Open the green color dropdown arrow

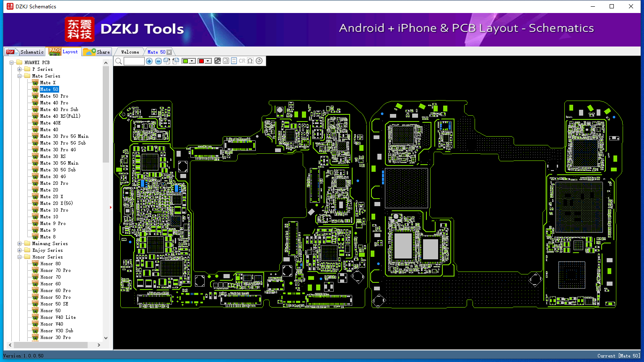coord(192,61)
